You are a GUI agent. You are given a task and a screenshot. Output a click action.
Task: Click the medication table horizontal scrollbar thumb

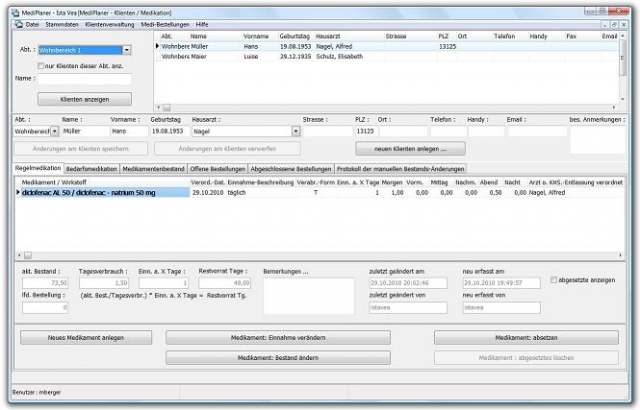click(28, 255)
